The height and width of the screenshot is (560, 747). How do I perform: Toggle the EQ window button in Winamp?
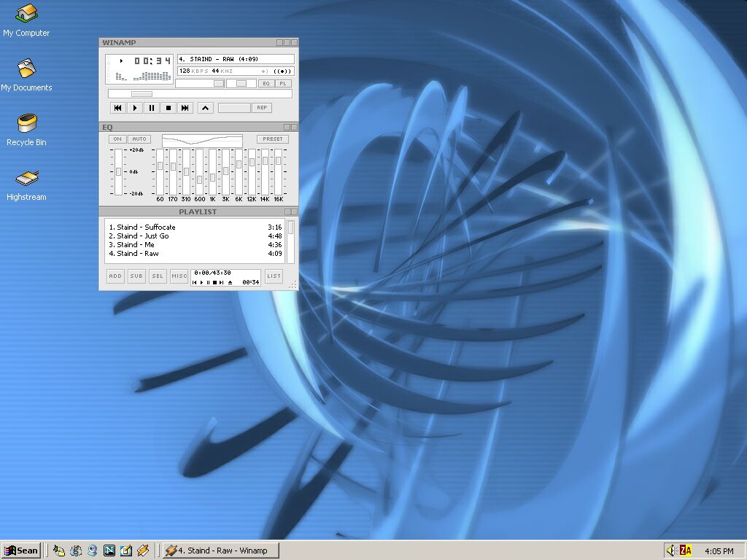(x=266, y=84)
